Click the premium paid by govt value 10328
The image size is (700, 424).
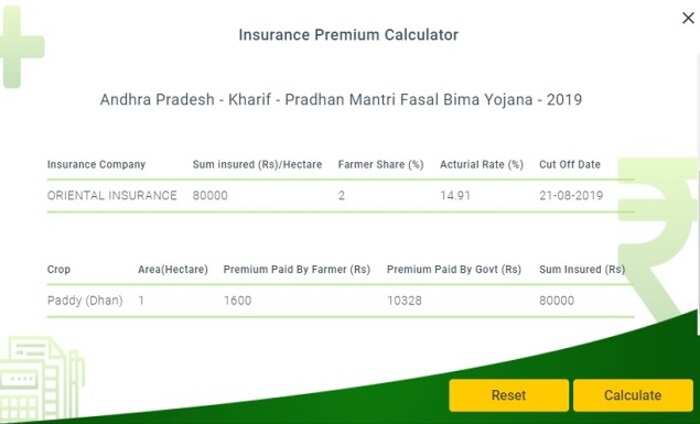pyautogui.click(x=404, y=301)
